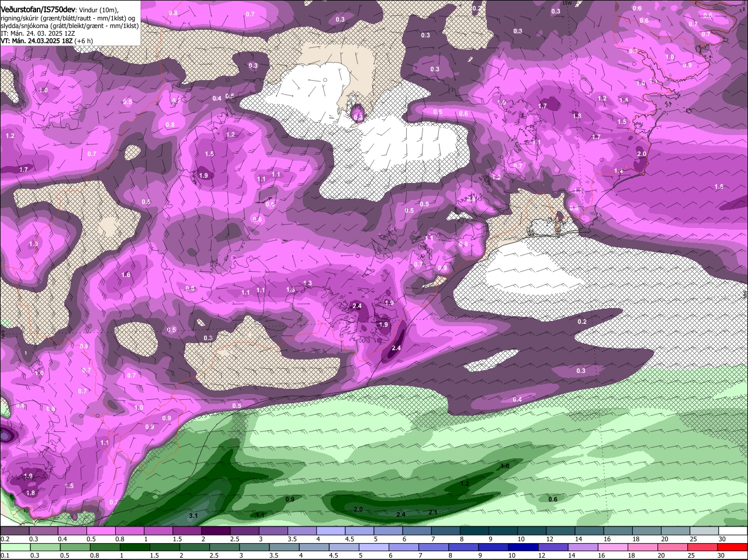Click the black '2.0' label on dark green rain
Screen dimensions: 748x560
(358, 510)
